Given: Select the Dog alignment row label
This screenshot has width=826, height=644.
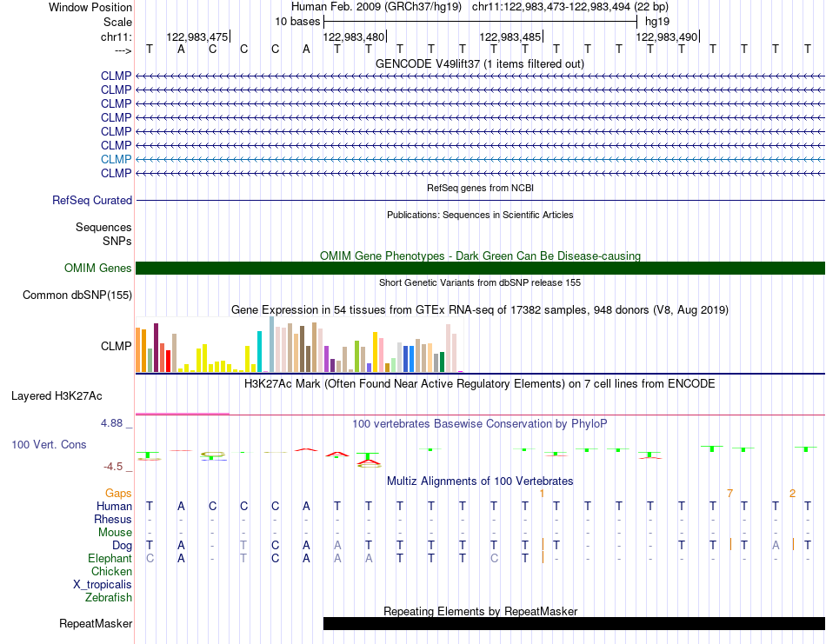Looking at the screenshot, I should point(122,546).
